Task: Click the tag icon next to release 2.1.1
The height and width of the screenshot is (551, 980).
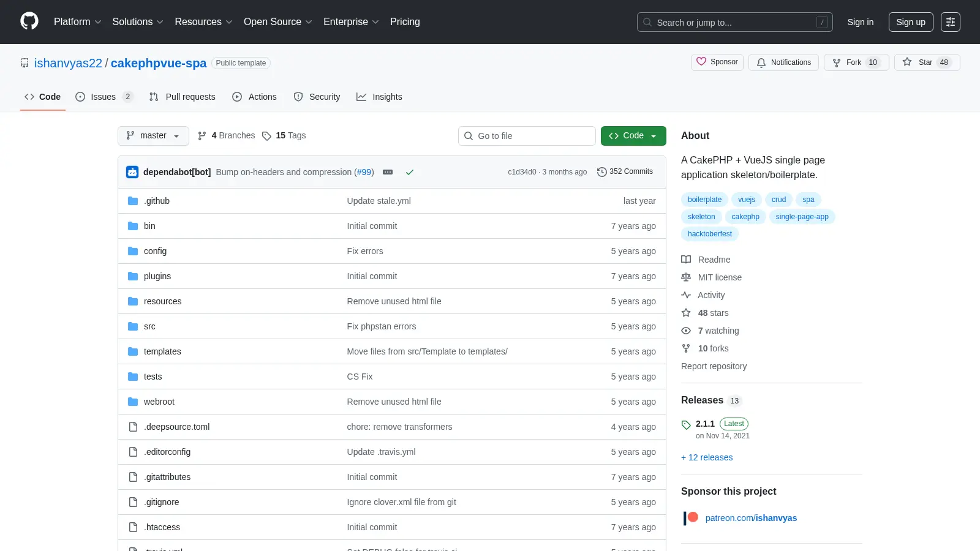Action: (x=686, y=424)
